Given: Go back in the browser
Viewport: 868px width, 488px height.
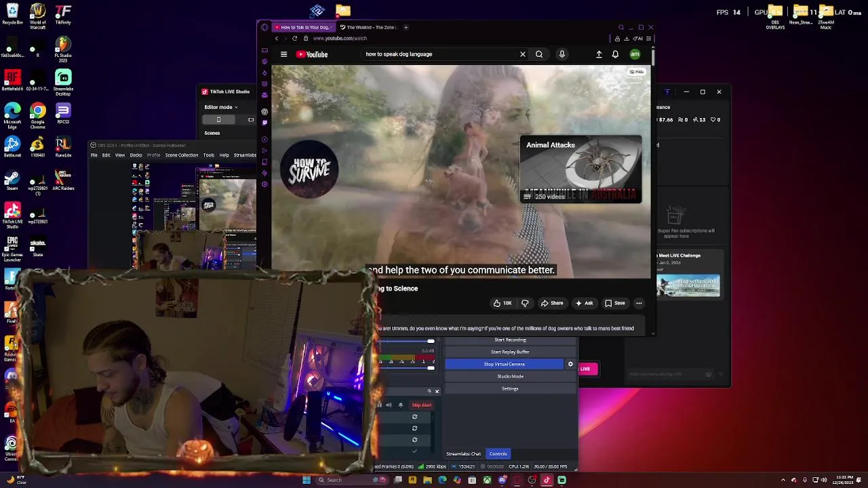Looking at the screenshot, I should [277, 38].
